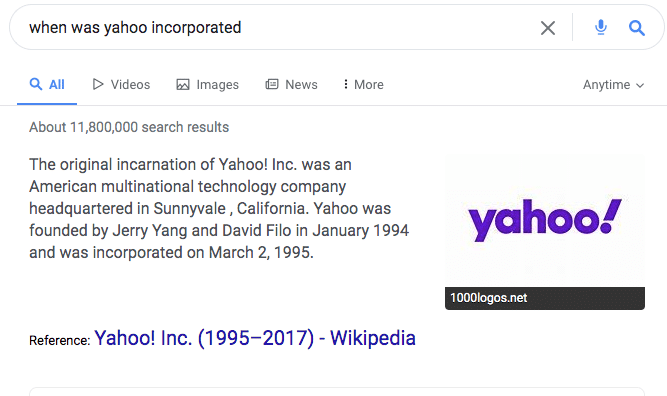The image size is (667, 396).
Task: Click the 'Reference:' label before Wikipedia link
Action: coord(60,341)
